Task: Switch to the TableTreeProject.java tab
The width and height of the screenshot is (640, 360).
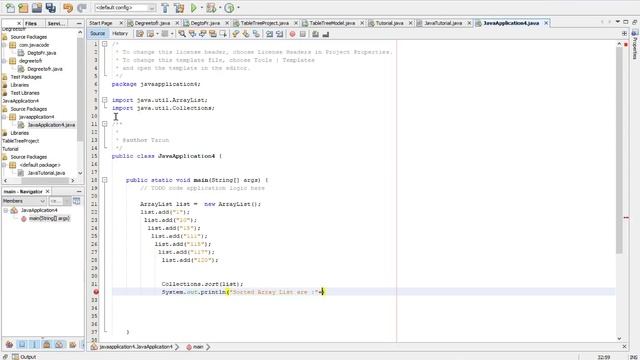Action: [264, 23]
